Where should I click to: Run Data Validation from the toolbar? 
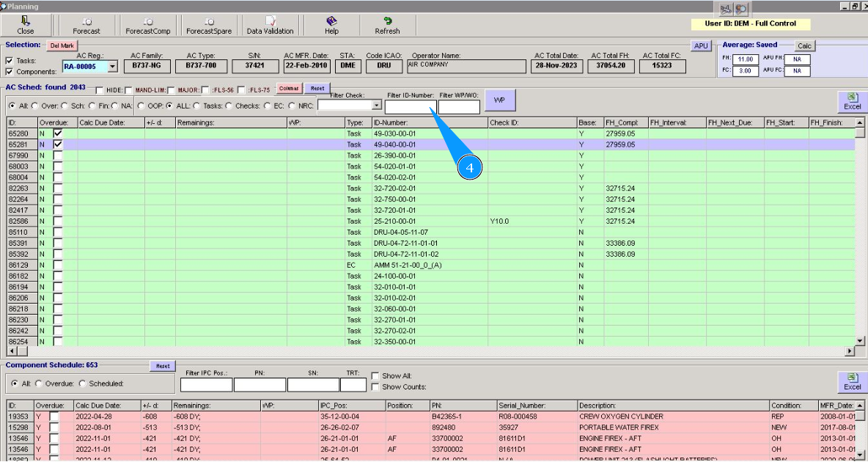click(x=270, y=26)
